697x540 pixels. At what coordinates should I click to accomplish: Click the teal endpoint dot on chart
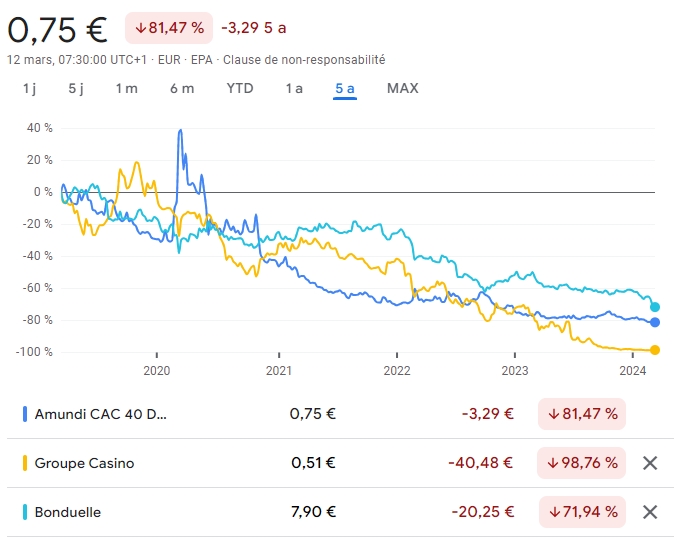point(655,307)
